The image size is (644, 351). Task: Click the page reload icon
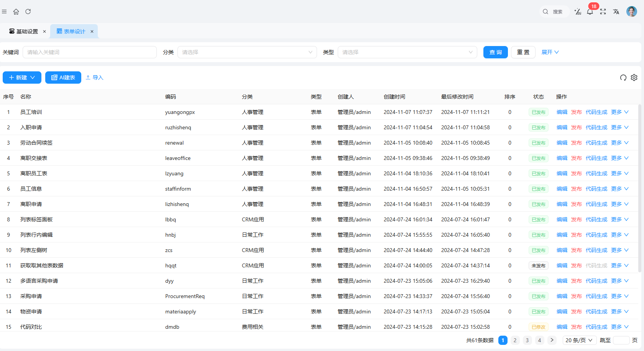(x=28, y=12)
